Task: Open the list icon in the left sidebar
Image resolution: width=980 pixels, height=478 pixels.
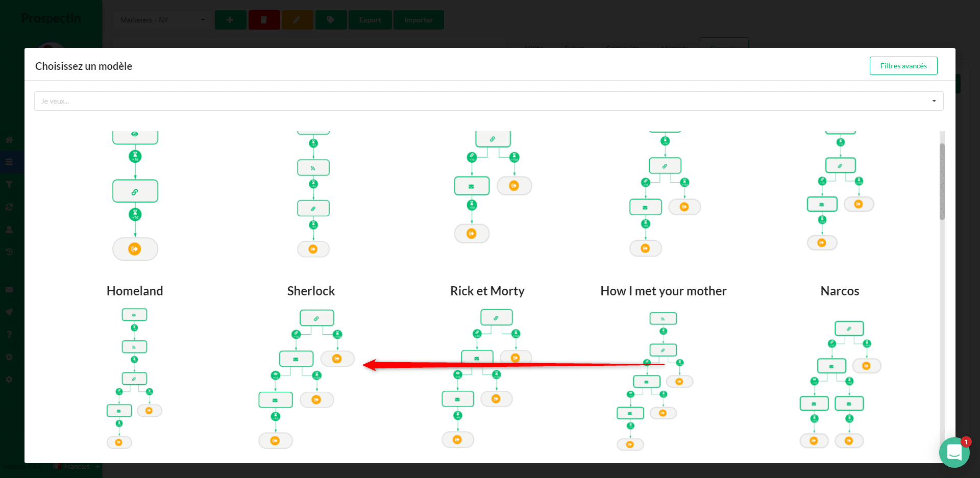Action: click(x=9, y=162)
